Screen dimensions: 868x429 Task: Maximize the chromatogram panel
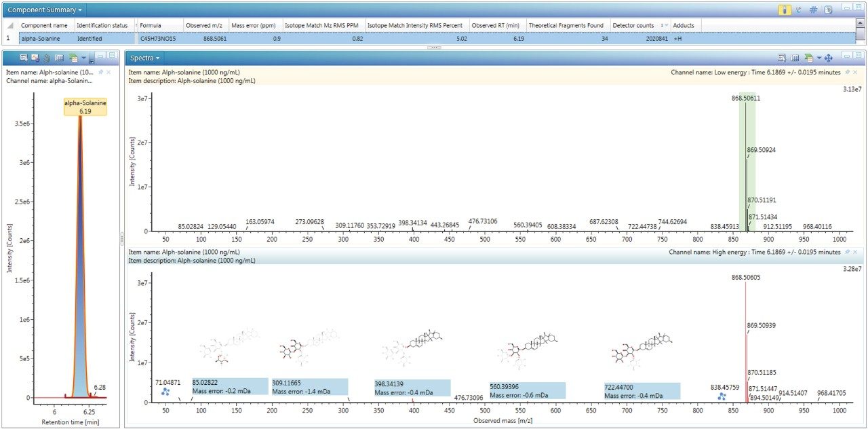(111, 54)
